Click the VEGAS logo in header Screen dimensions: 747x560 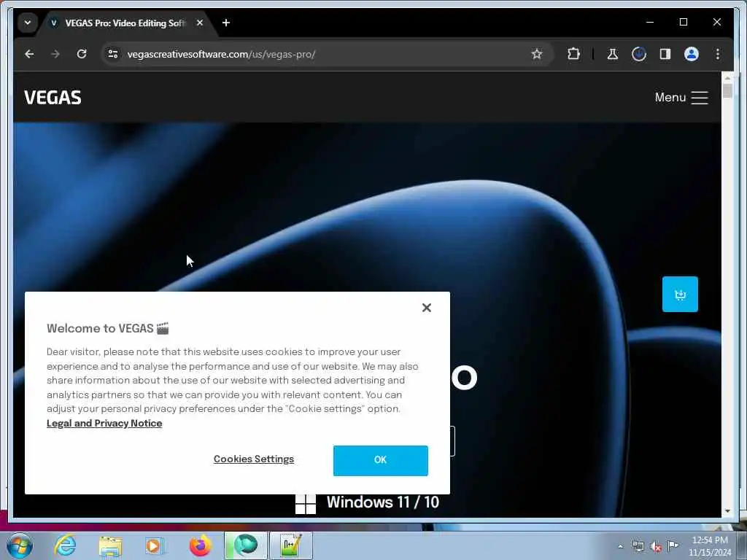pos(53,98)
